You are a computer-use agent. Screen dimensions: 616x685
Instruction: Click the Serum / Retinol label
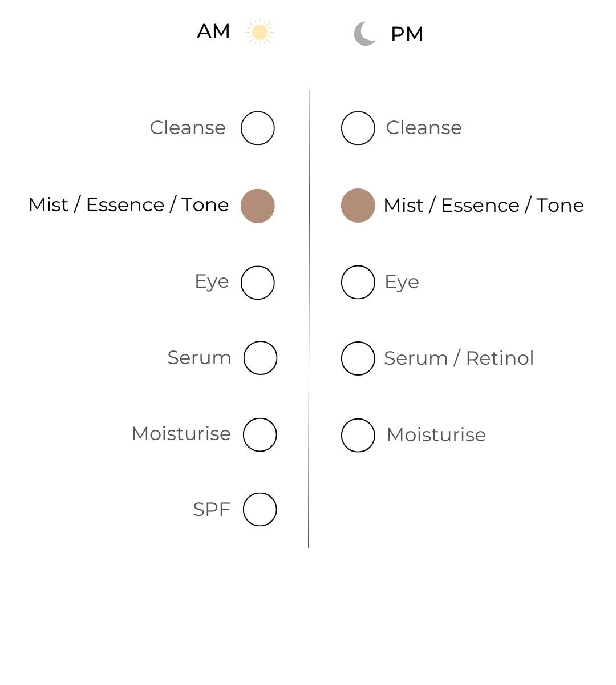tap(459, 358)
